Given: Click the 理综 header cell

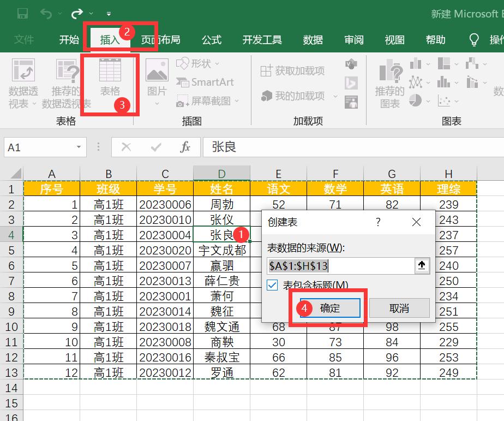Looking at the screenshot, I should point(448,188).
